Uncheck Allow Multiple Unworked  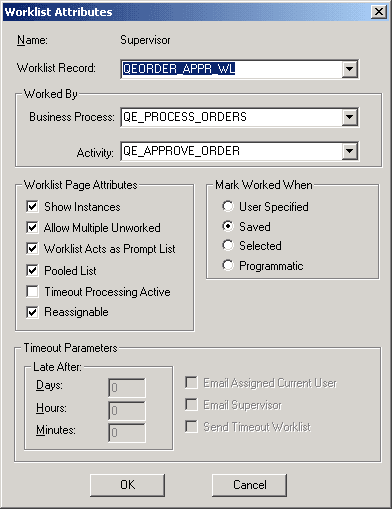32,228
